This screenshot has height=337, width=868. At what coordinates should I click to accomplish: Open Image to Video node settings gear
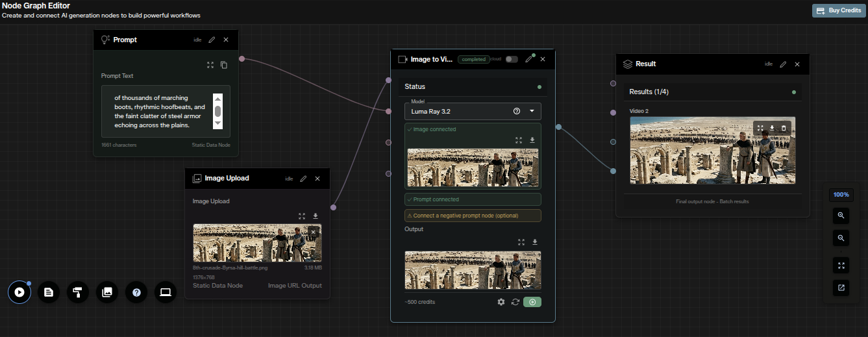click(x=501, y=302)
